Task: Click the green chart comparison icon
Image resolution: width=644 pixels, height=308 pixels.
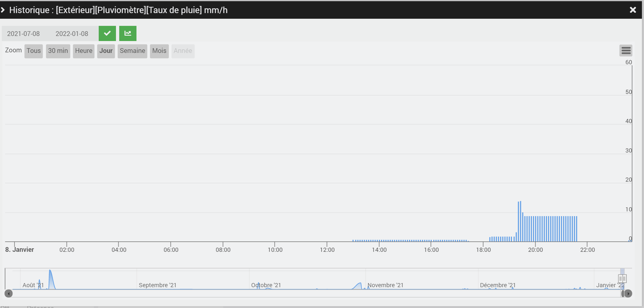Action: (128, 33)
